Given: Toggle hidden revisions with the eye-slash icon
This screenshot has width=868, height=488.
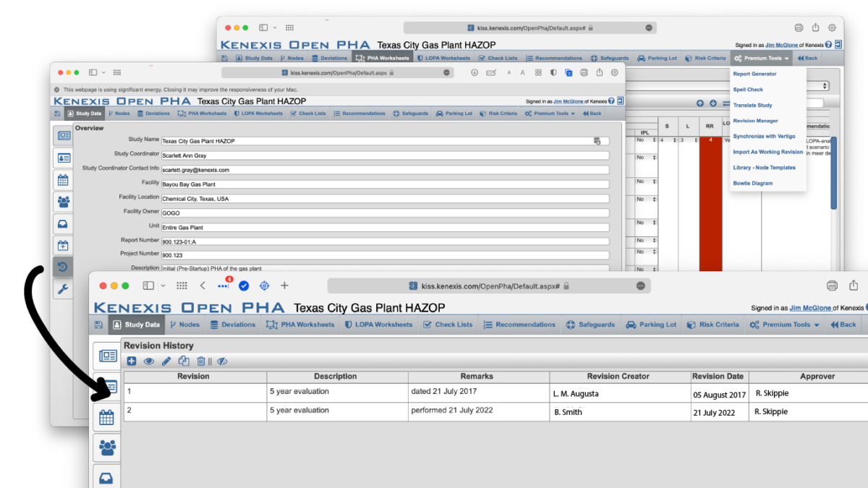Looking at the screenshot, I should [x=223, y=361].
